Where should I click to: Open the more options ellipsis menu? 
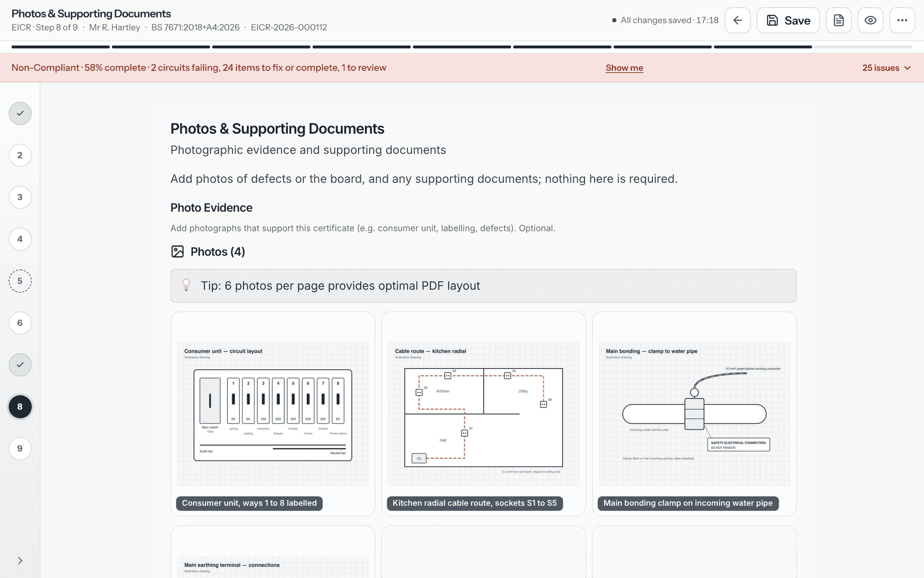point(902,20)
